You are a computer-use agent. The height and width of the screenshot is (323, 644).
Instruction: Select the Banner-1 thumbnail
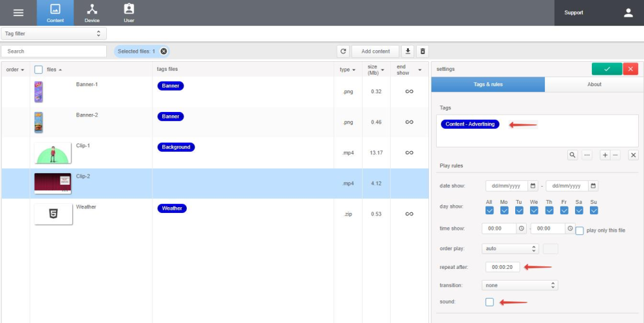click(x=39, y=92)
